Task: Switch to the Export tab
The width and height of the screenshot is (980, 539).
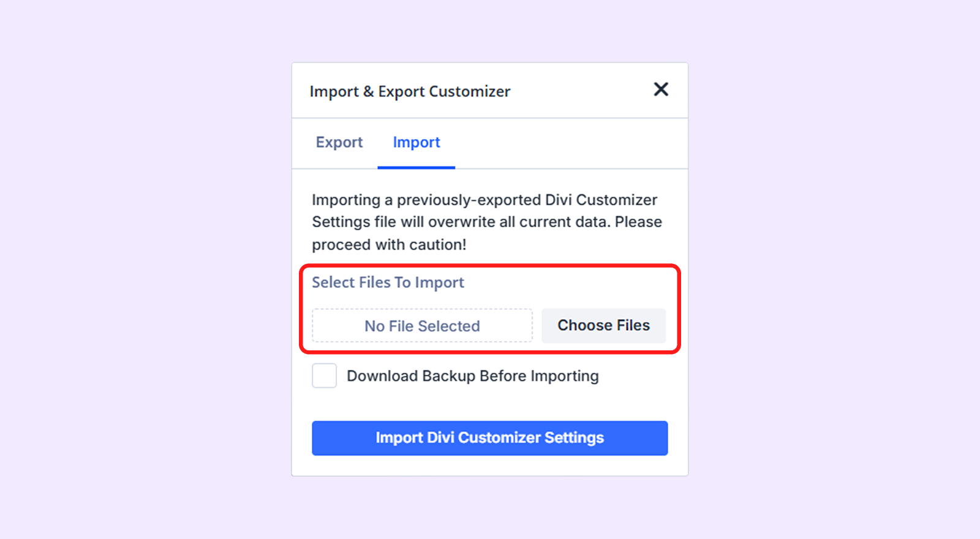Action: coord(339,142)
